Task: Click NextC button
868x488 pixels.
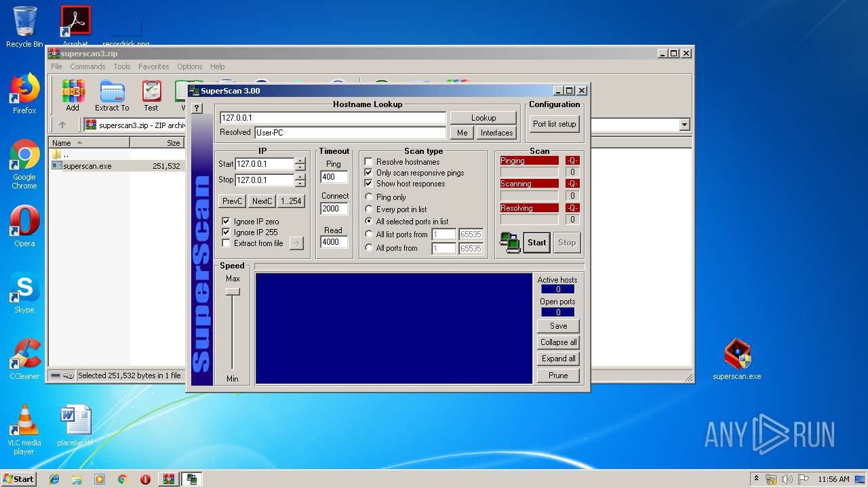Action: tap(262, 201)
